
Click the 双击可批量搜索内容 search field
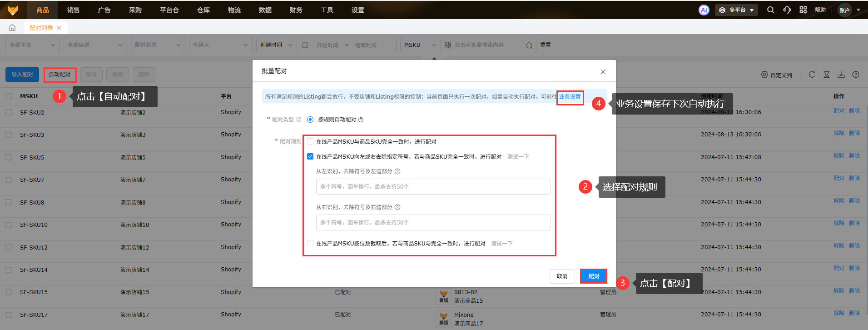(x=488, y=45)
